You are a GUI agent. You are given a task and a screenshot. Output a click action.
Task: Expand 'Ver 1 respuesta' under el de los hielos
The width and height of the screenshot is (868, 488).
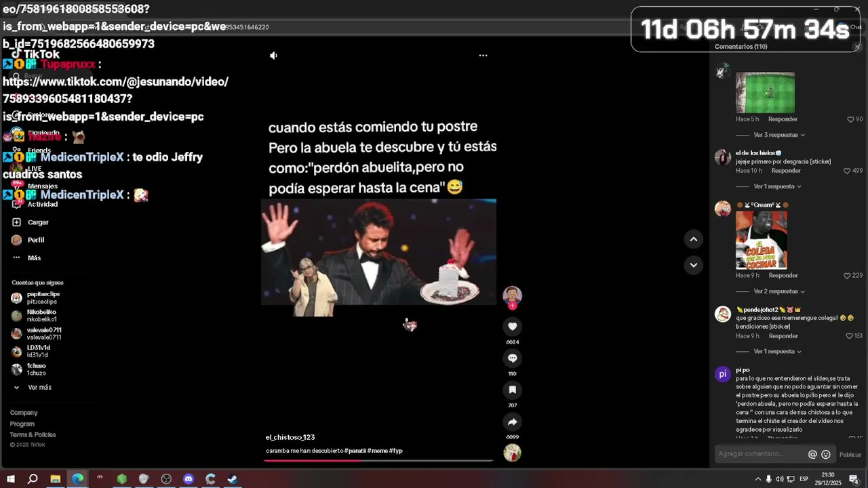tap(777, 186)
